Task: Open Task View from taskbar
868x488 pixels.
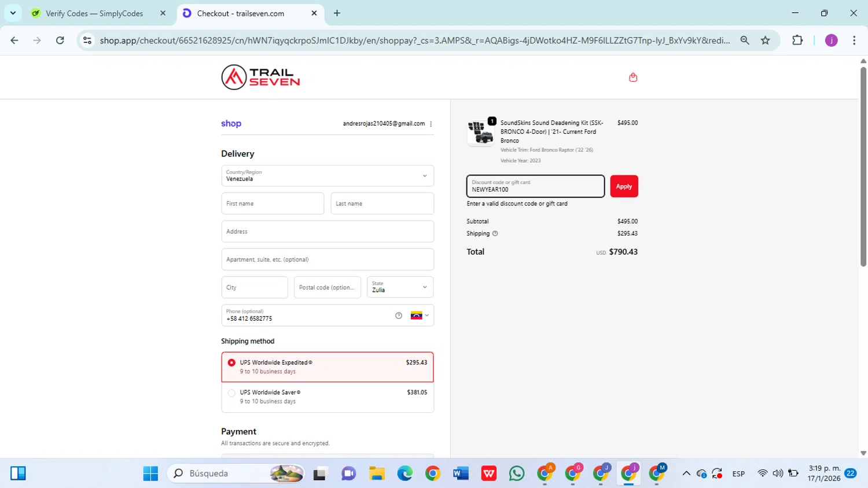Action: coord(320,474)
